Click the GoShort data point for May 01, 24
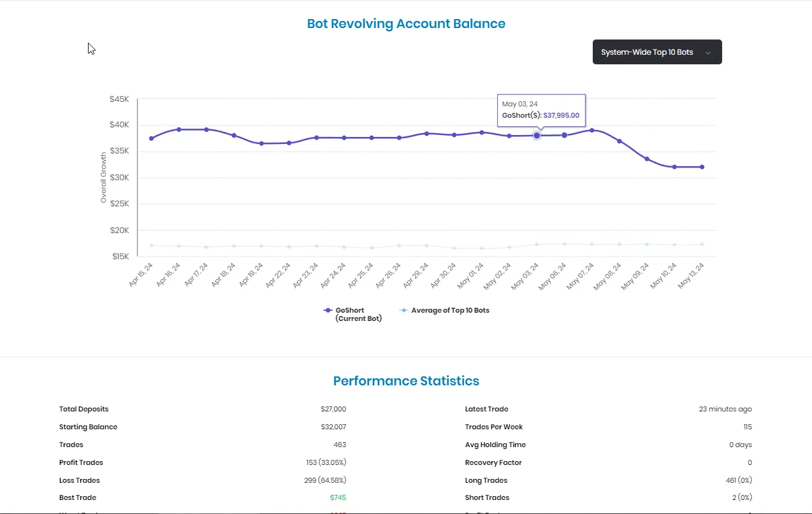This screenshot has height=514, width=812. point(481,132)
